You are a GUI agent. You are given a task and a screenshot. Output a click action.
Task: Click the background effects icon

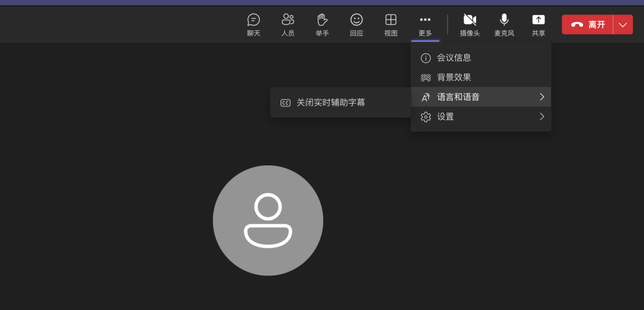pyautogui.click(x=426, y=77)
